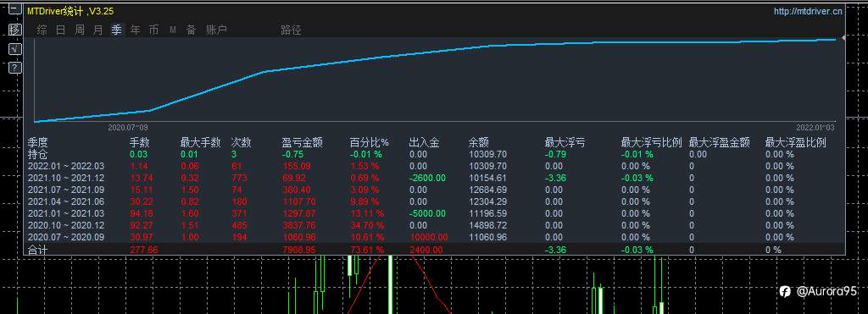Click the balance value 14898.72
This screenshot has height=314, width=868.
coord(487,225)
